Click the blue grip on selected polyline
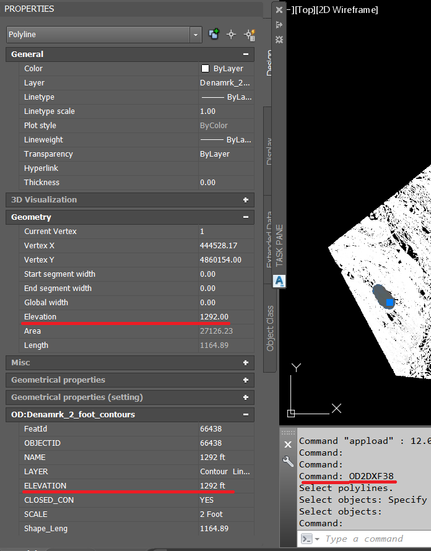 pyautogui.click(x=390, y=303)
